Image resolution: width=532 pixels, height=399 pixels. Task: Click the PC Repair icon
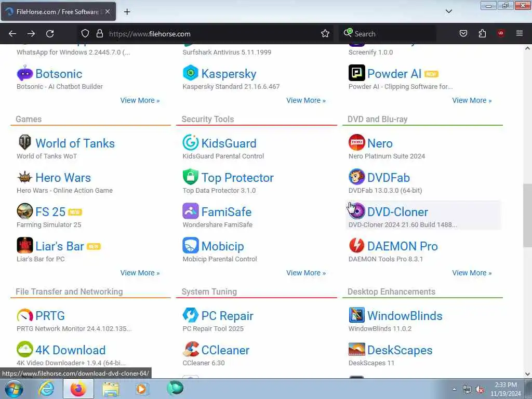[191, 315]
